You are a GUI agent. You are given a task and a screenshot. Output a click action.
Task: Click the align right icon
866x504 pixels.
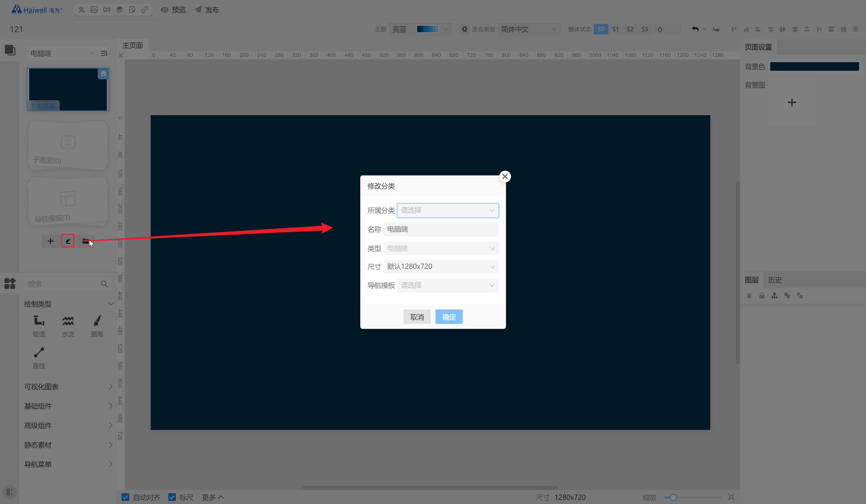click(771, 29)
